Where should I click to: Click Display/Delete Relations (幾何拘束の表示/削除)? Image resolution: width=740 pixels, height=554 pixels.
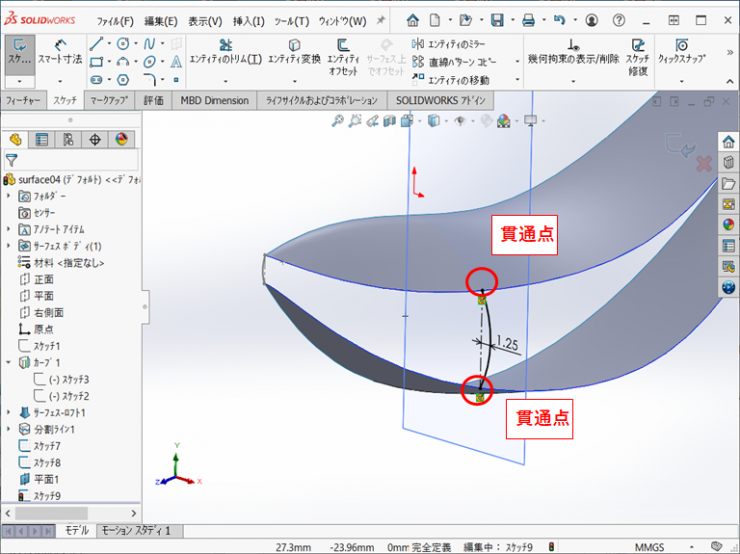pos(573,52)
